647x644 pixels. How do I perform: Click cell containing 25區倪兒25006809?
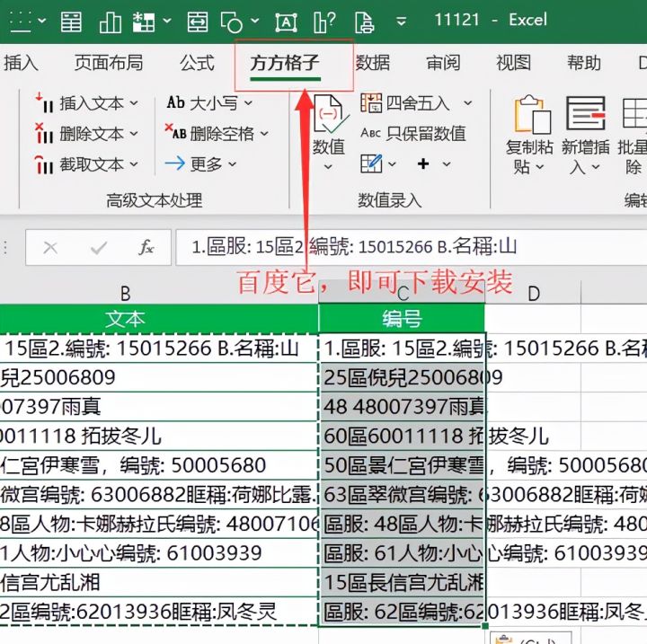coord(403,377)
